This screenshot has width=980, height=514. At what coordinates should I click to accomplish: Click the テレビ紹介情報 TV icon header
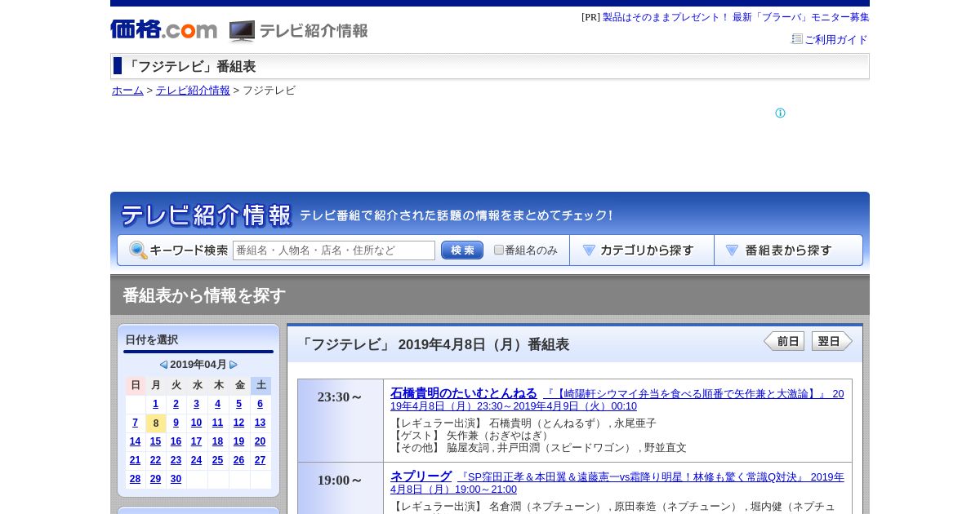coord(299,31)
